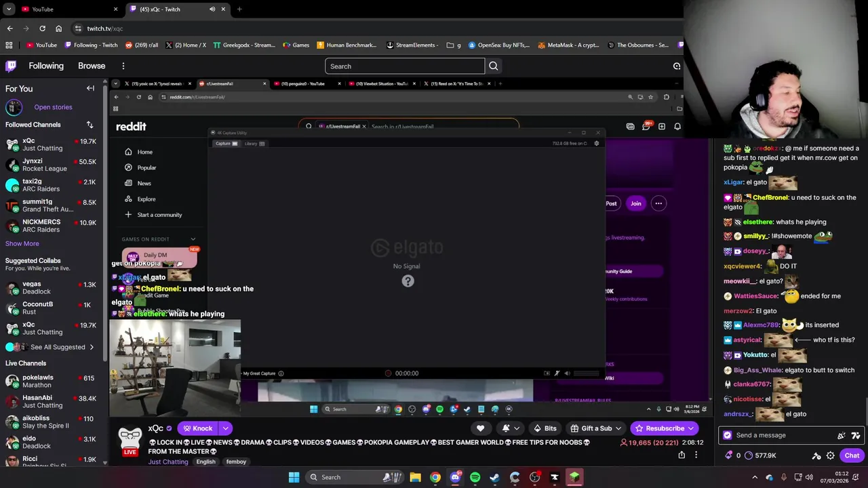Open the Windows Start menu
Viewport: 868px width, 488px height.
[x=294, y=477]
